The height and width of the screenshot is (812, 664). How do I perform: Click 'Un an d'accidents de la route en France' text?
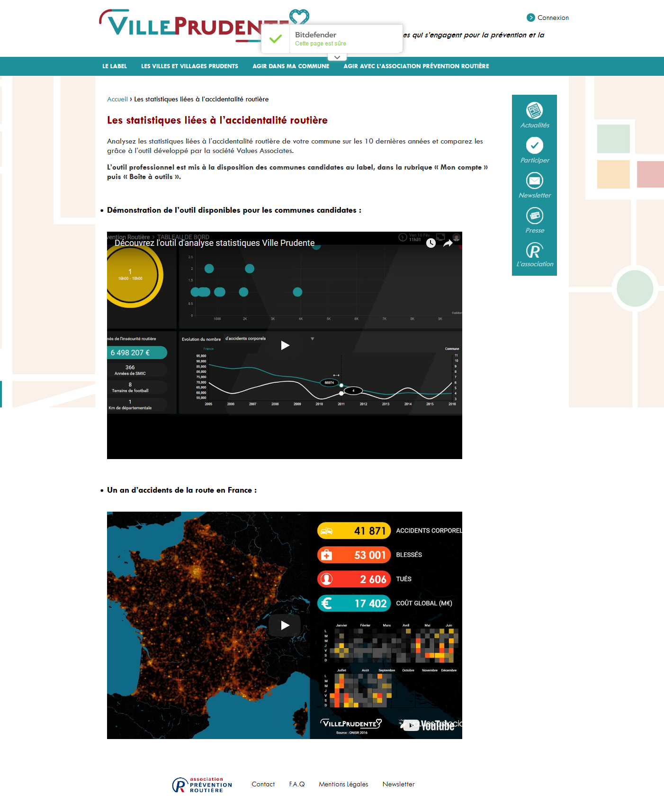(182, 490)
